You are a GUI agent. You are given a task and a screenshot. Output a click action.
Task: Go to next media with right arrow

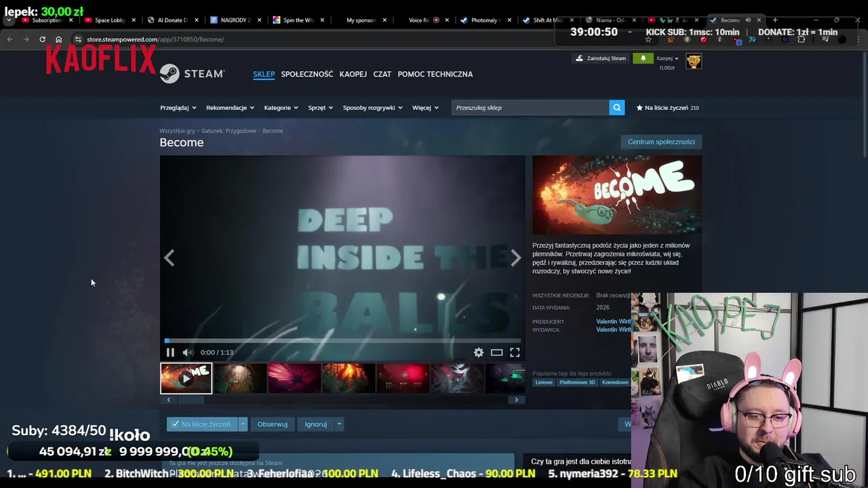point(515,258)
